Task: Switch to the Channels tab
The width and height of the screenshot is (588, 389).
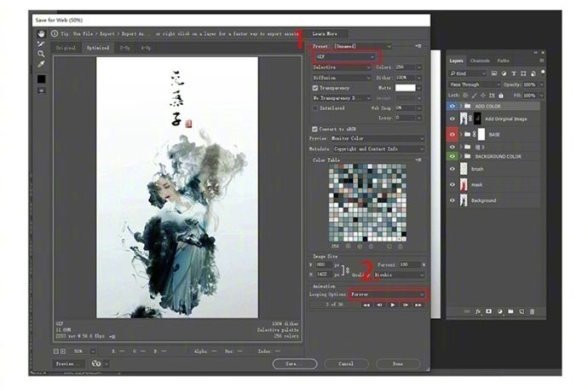Action: coord(480,61)
